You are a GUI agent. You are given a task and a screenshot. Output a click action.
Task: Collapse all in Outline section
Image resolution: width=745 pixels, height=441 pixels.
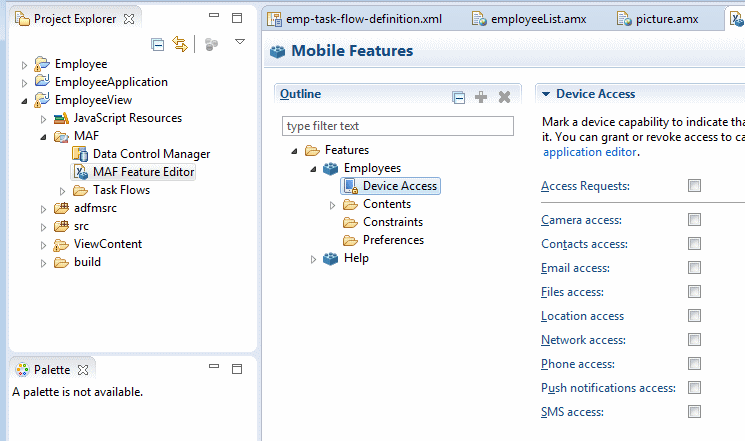coord(458,97)
